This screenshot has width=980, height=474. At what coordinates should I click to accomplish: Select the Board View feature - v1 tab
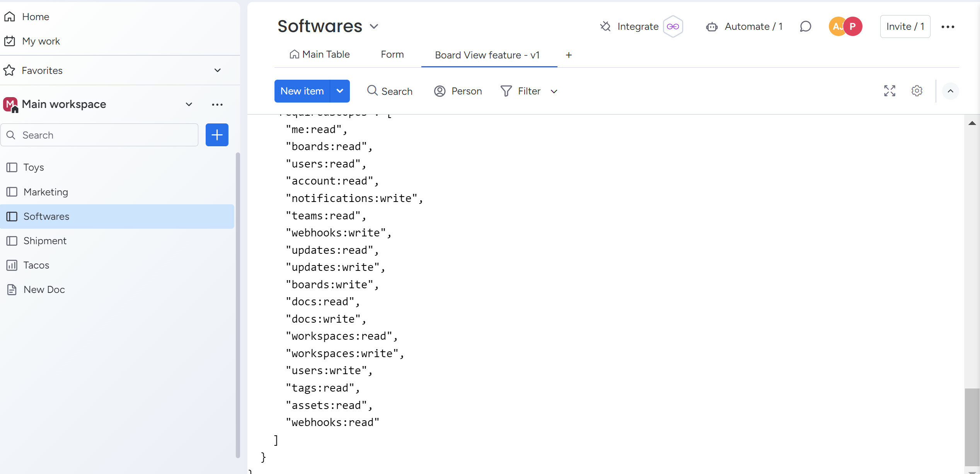(487, 55)
